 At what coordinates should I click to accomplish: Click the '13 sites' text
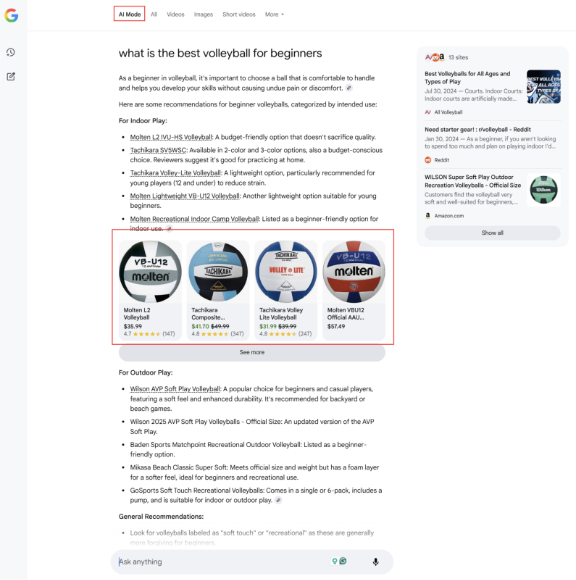[x=458, y=57]
